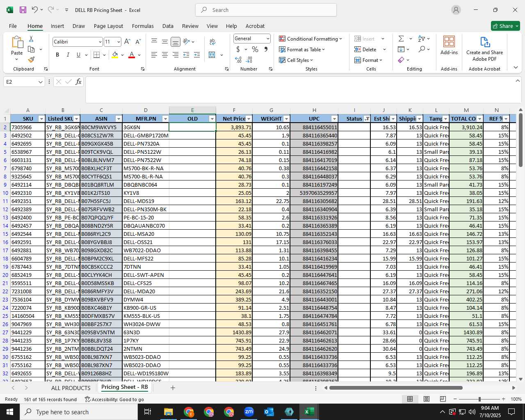Click the Comma Style icon

266,49
